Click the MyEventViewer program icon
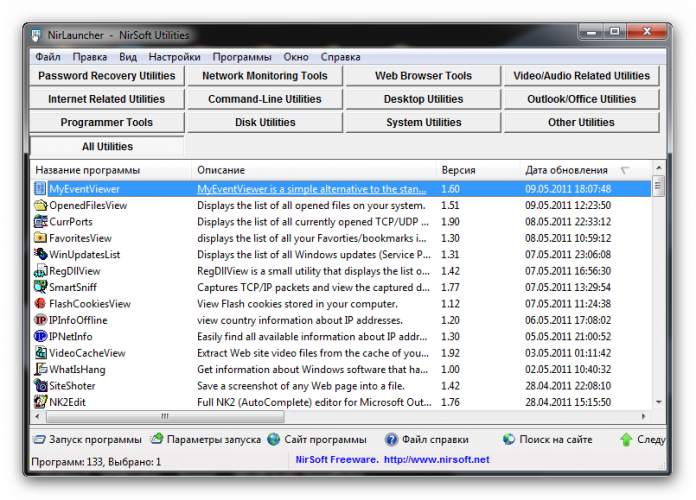 (x=40, y=188)
